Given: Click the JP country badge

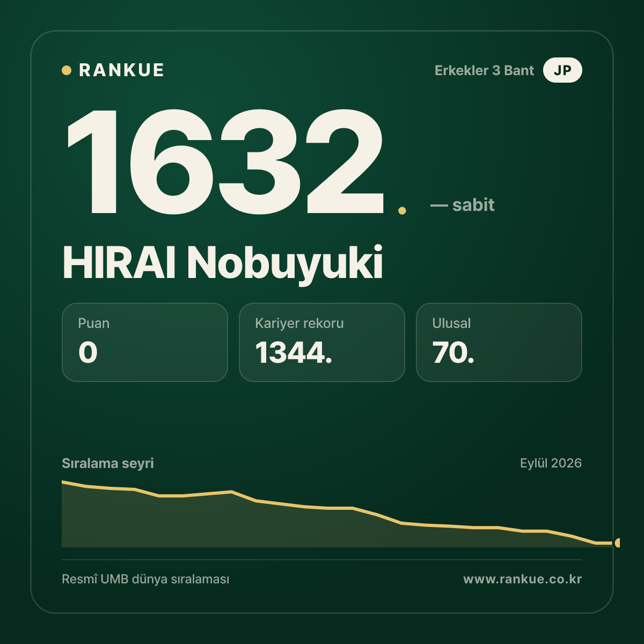Looking at the screenshot, I should point(562,70).
